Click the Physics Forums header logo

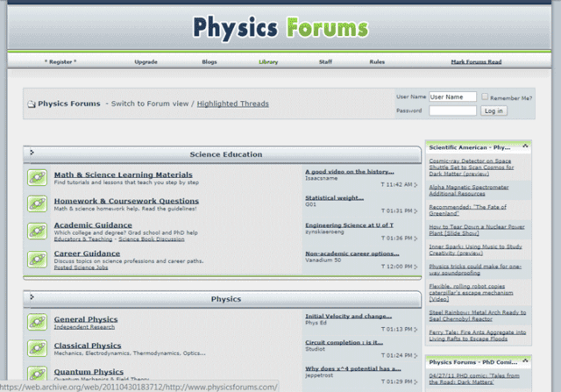(280, 28)
